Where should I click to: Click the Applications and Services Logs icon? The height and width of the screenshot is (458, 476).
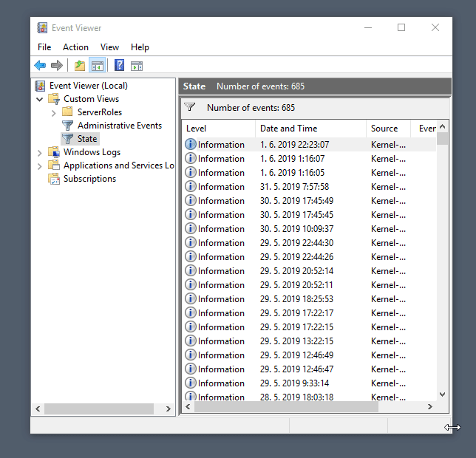[54, 165]
